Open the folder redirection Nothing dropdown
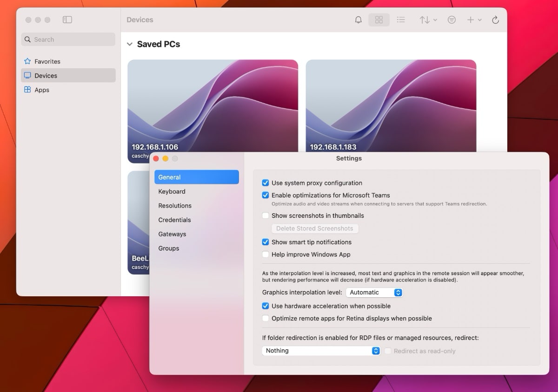Screen dimensions: 558x392 321,351
